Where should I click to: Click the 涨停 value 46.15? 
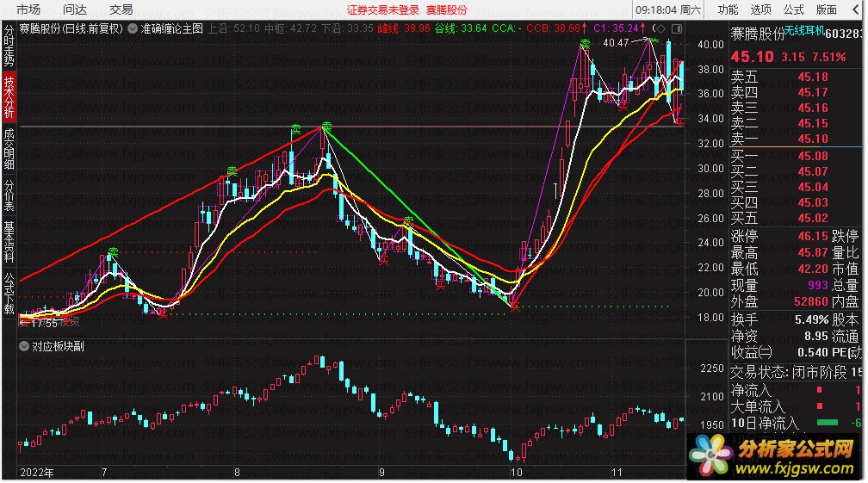coord(813,236)
